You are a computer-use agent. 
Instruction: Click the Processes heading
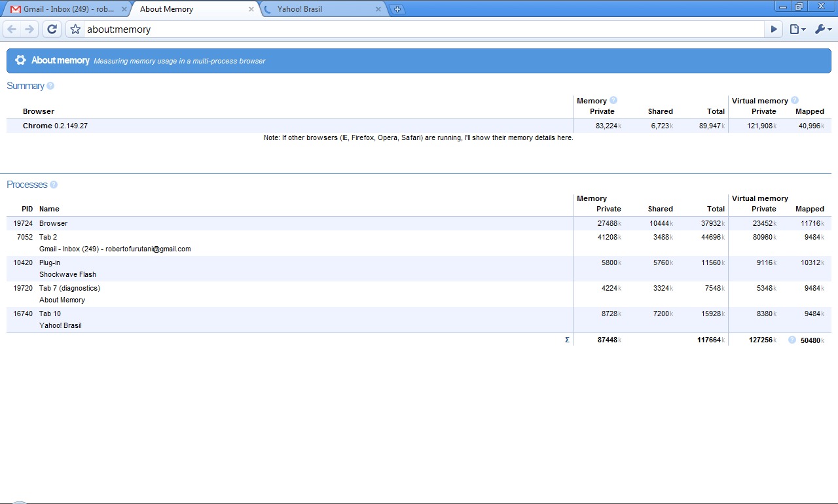(27, 185)
